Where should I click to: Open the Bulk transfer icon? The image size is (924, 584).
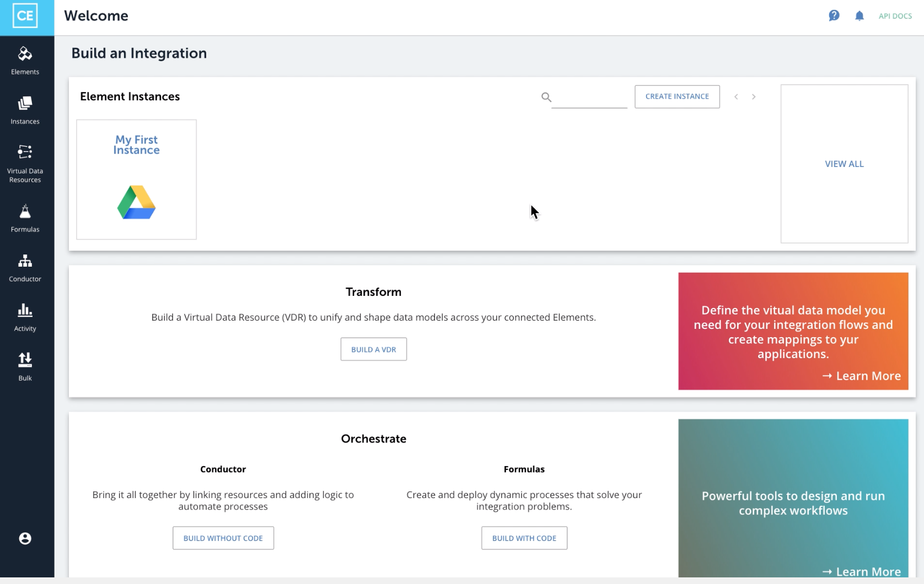[25, 360]
